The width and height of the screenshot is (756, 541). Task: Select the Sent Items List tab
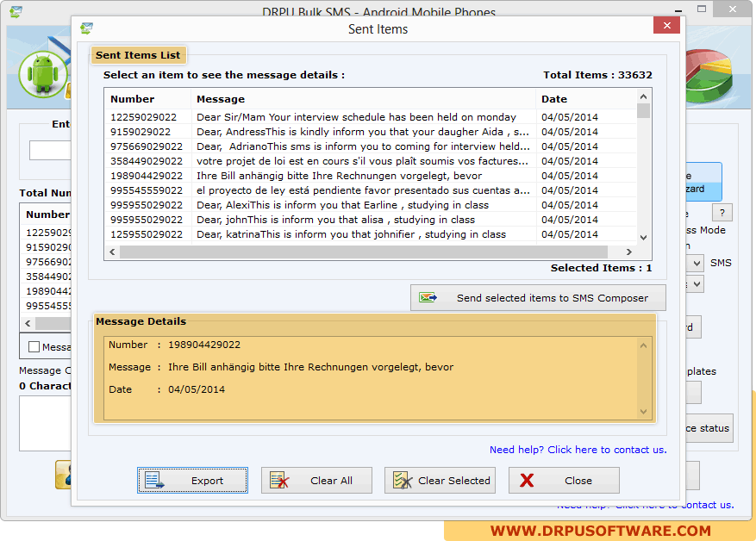(x=138, y=55)
